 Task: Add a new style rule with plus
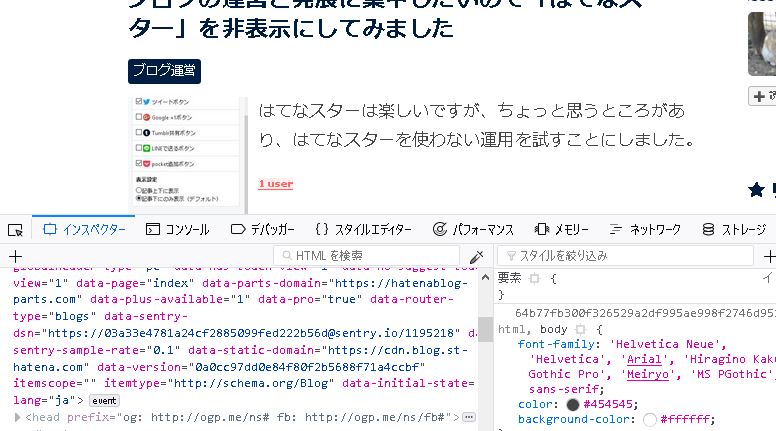click(769, 256)
